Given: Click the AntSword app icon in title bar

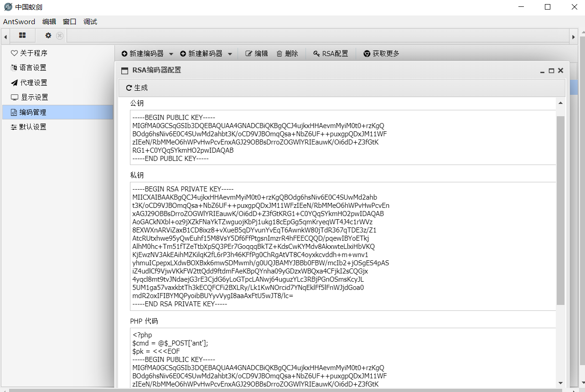Looking at the screenshot, I should coord(8,7).
